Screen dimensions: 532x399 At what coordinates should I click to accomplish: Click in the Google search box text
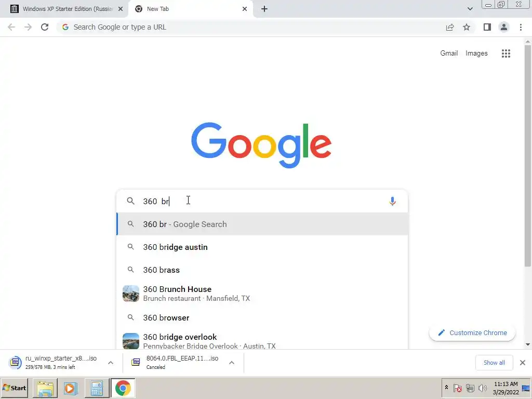coord(261,201)
